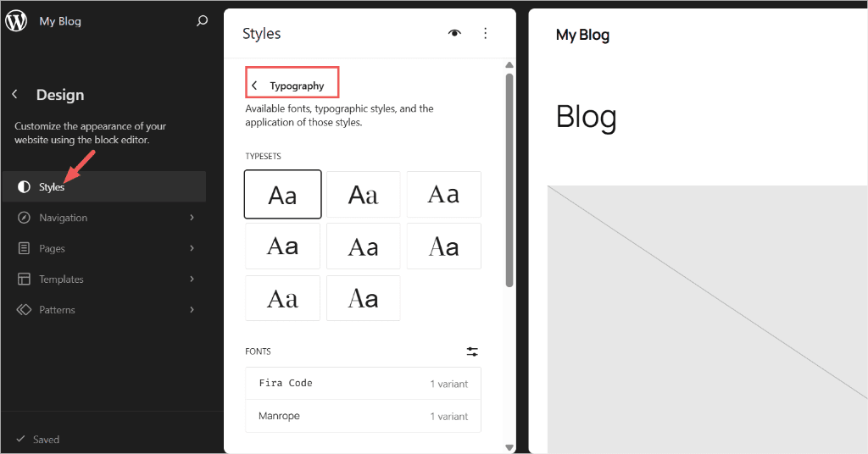This screenshot has width=868, height=454.
Task: Expand the Navigation chevron
Action: (192, 218)
